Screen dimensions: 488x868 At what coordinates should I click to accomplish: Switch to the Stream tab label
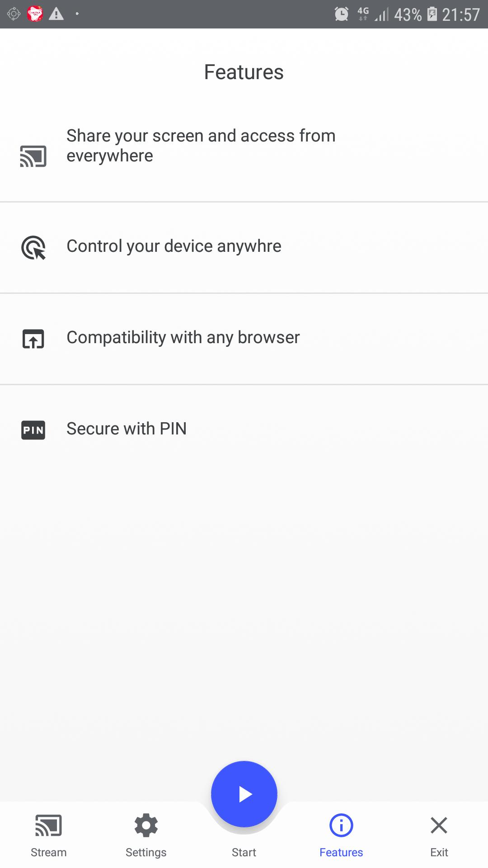(48, 853)
